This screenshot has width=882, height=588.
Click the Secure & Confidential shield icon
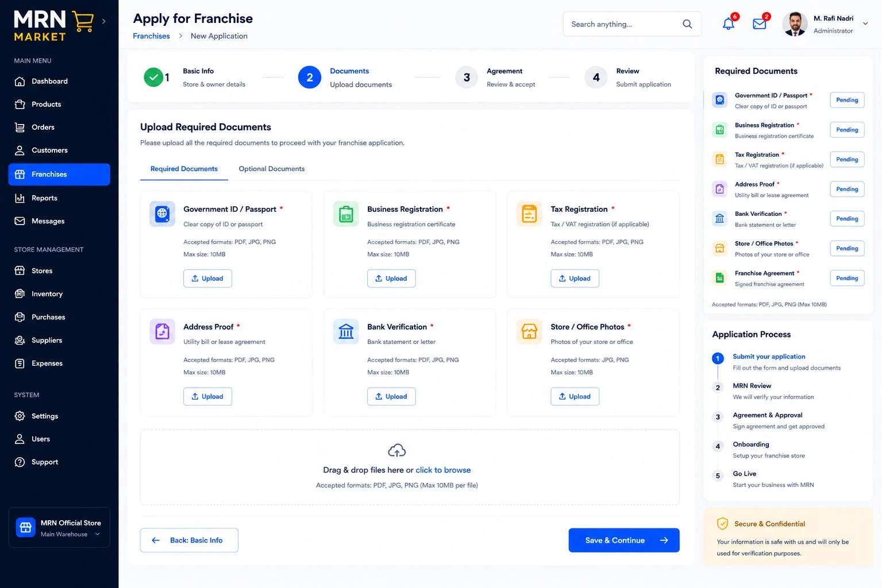(722, 524)
